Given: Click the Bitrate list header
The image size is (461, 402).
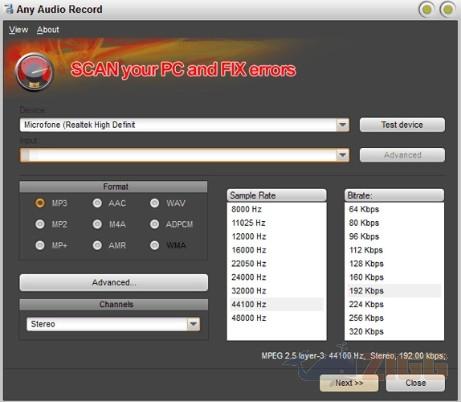Looking at the screenshot, I should (394, 195).
